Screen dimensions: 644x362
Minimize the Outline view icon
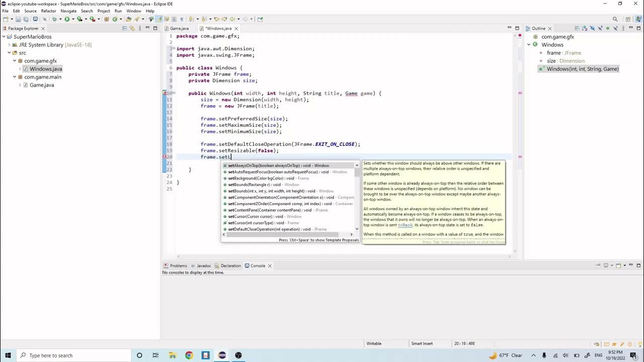pyautogui.click(x=631, y=28)
